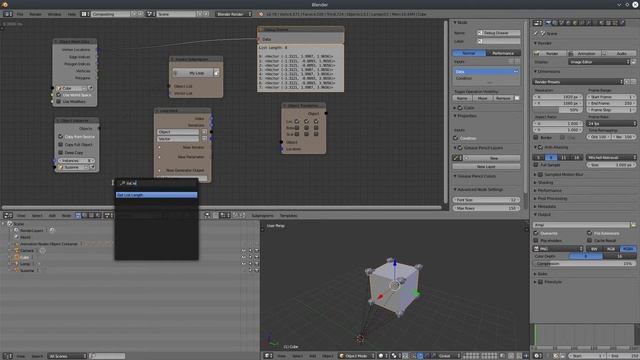Adjust the Max Rows field

pos(486,208)
